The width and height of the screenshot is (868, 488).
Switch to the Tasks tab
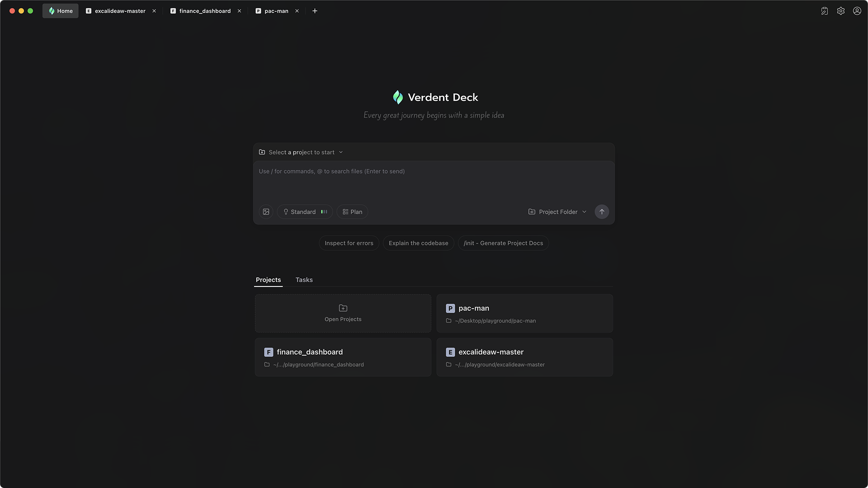point(304,280)
